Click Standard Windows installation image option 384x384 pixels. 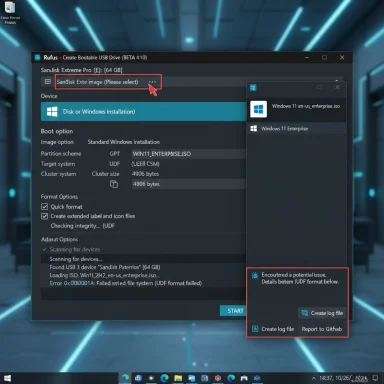pyautogui.click(x=123, y=142)
